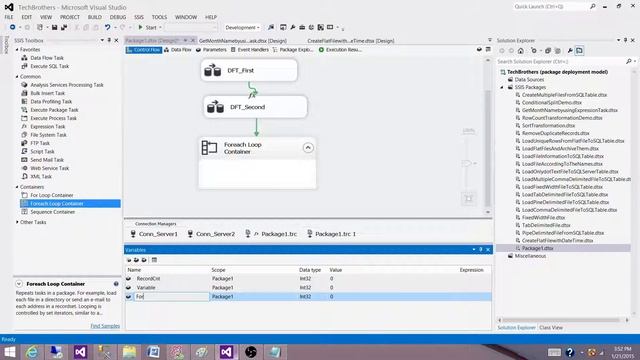The image size is (640, 360).
Task: Switch to the Data Flow tab
Action: tap(178, 50)
